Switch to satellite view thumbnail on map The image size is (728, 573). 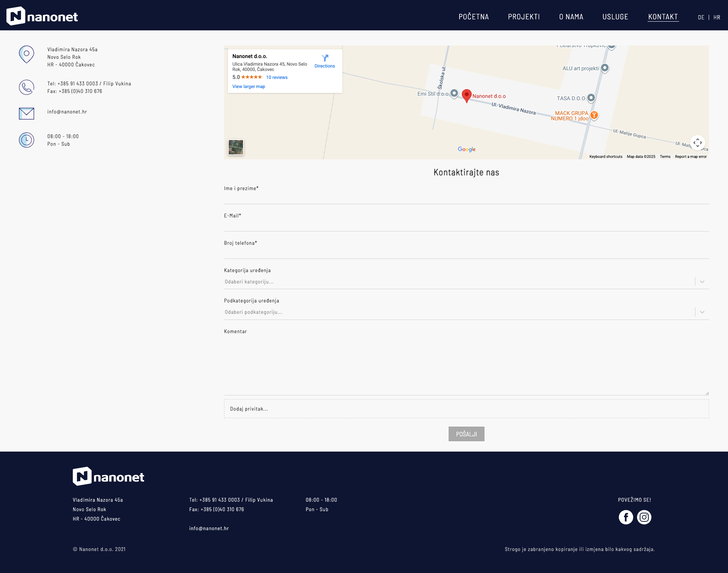click(236, 147)
